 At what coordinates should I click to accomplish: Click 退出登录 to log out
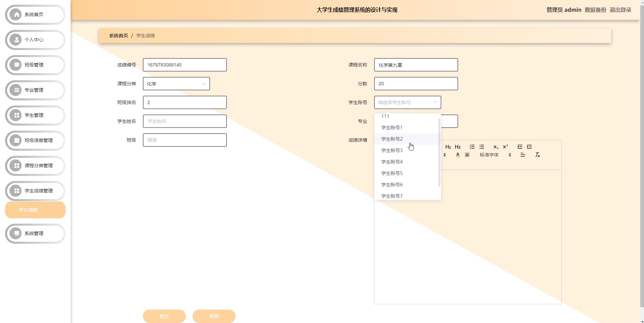[x=620, y=10]
